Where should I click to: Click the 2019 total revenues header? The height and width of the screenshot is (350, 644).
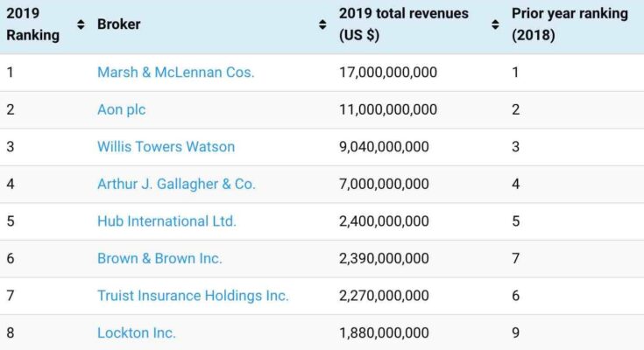point(403,24)
